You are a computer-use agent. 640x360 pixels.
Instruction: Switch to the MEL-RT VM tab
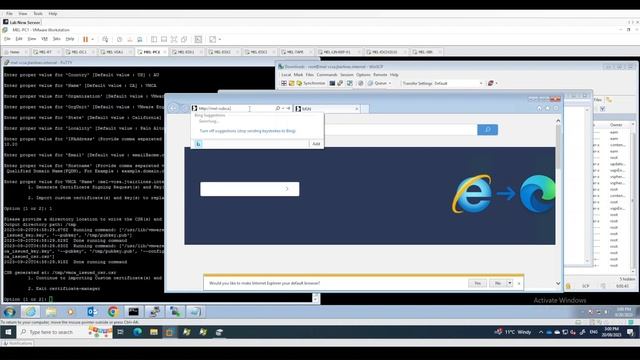pyautogui.click(x=45, y=52)
